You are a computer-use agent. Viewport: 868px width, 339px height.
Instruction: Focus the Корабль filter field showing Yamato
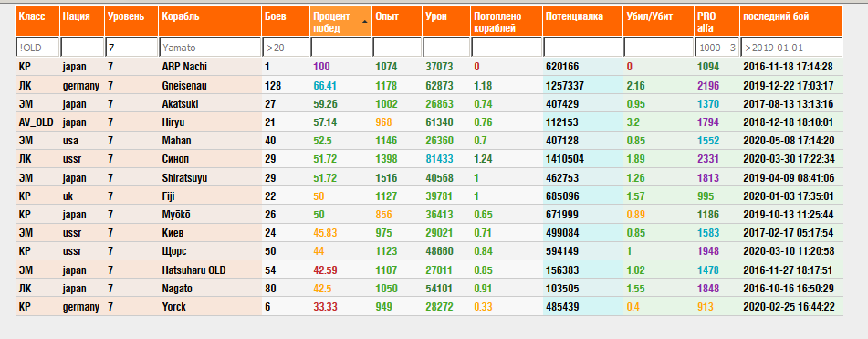[210, 48]
